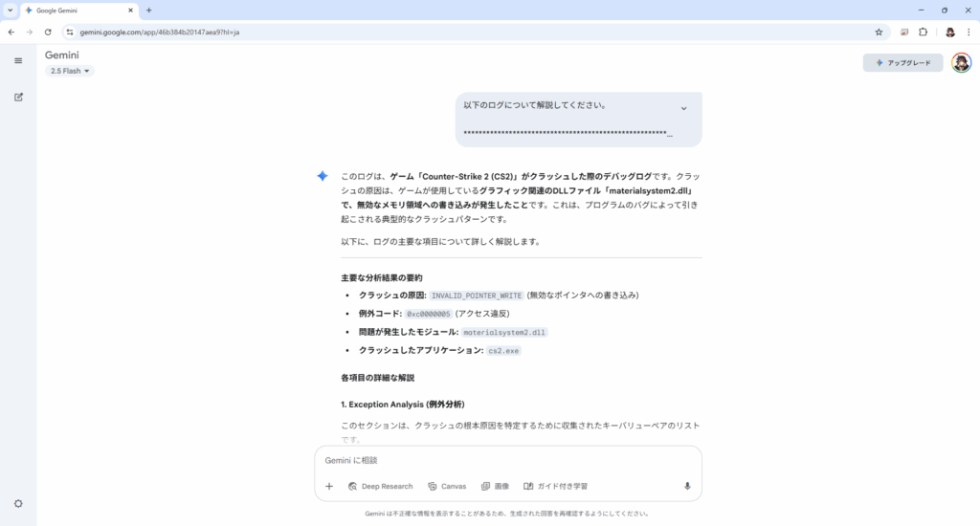Viewport: 980px width, 526px height.
Task: Click the address bar URL
Action: 160,32
